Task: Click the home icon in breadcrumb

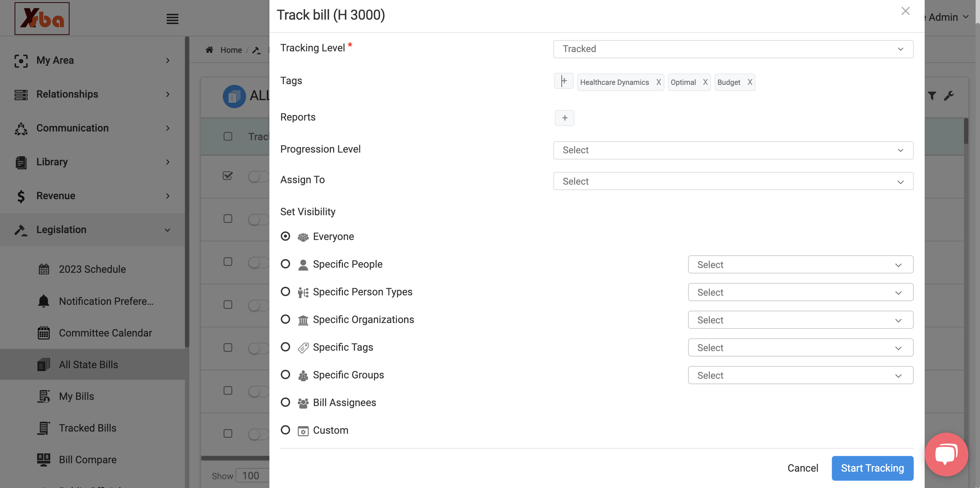Action: [x=209, y=50]
